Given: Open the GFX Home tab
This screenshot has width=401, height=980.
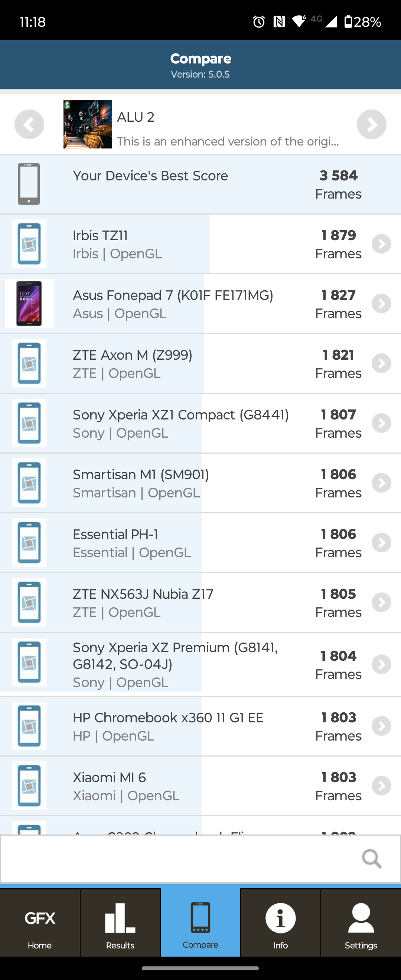Looking at the screenshot, I should pyautogui.click(x=40, y=923).
